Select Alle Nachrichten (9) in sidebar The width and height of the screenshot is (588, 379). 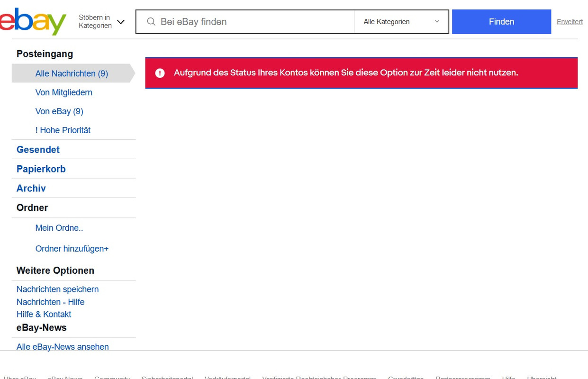[72, 73]
